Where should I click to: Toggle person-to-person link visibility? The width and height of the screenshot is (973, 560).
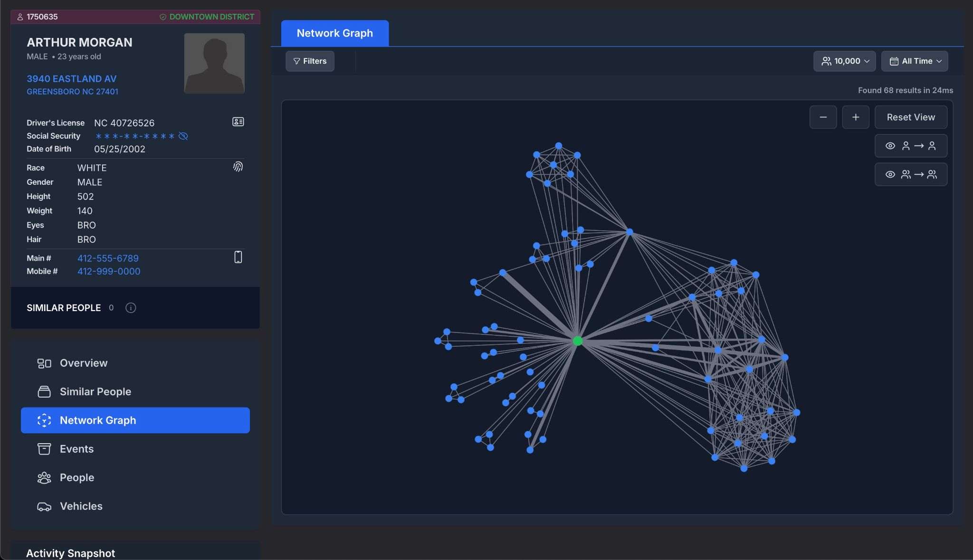910,146
